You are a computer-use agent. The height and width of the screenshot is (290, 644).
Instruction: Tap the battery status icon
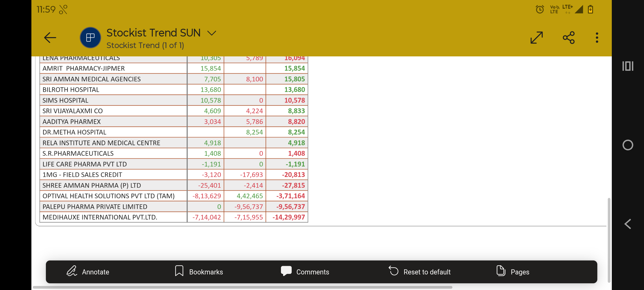(590, 9)
